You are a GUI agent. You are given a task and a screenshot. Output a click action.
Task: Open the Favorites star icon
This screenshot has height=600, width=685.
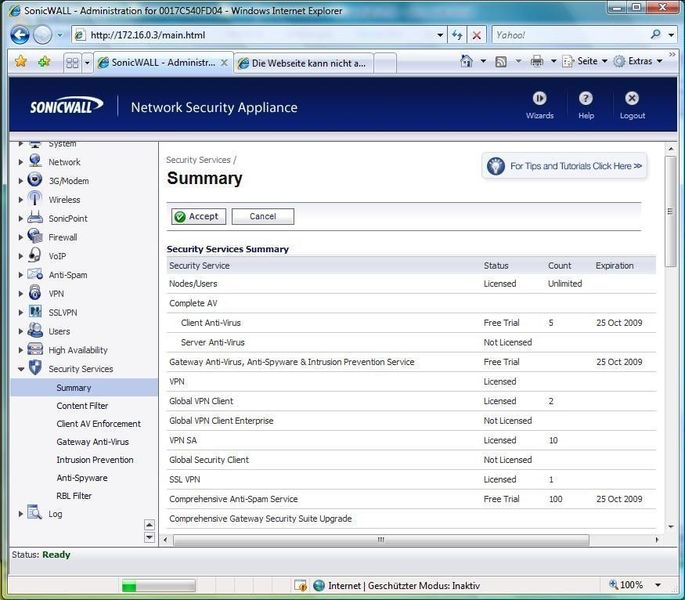(x=21, y=62)
